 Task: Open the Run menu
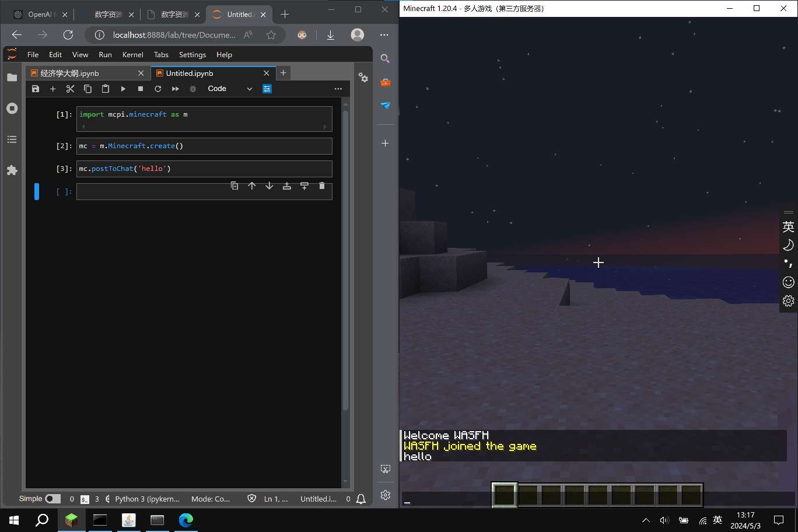105,54
